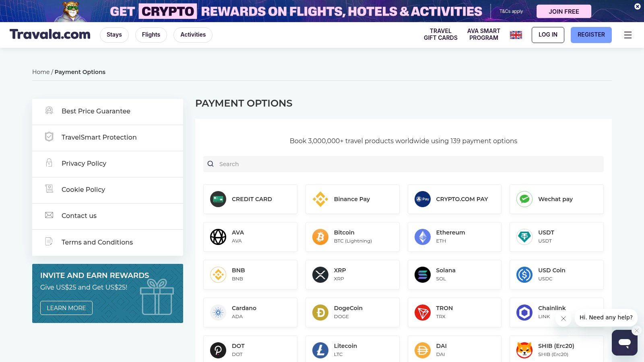Viewport: 644px width, 362px height.
Task: Switch to the Flights tab
Action: pos(151,35)
